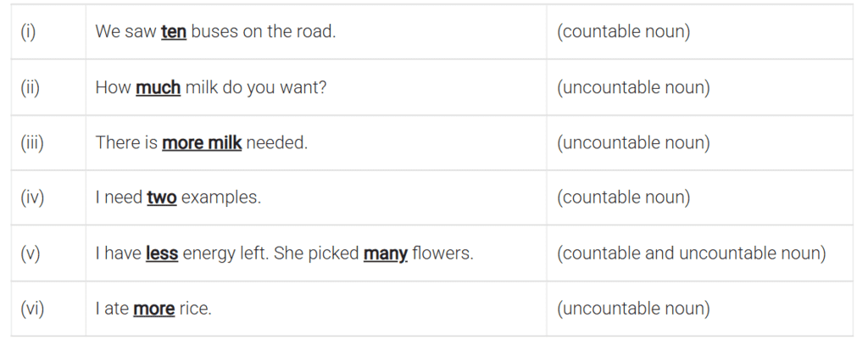The image size is (868, 345).
Task: Click the sentence "We saw ten buses on the road."
Action: [215, 31]
